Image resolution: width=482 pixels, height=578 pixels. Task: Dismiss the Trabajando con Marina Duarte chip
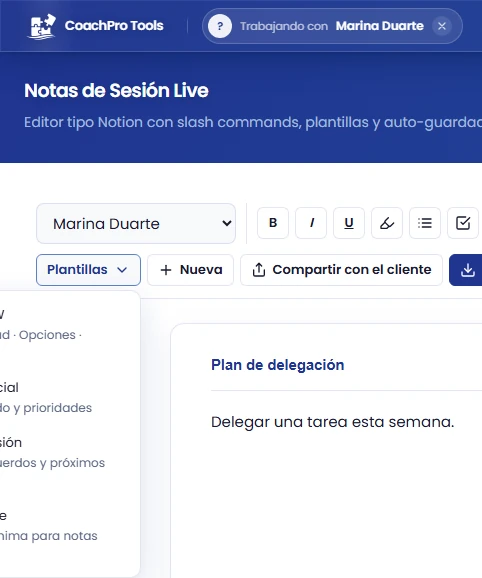pyautogui.click(x=441, y=26)
